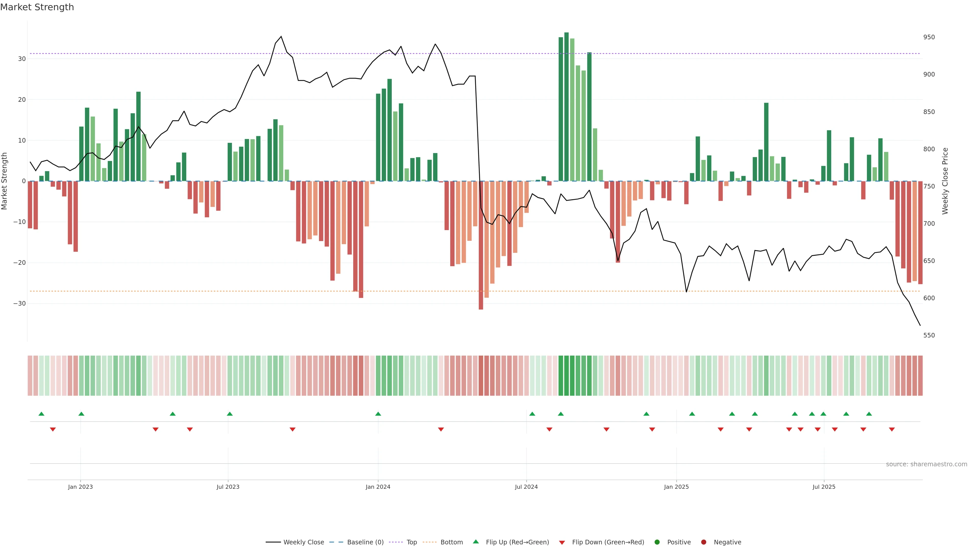The height and width of the screenshot is (551, 980).
Task: Click the purple dotted Top line swatch in legend
Action: pyautogui.click(x=396, y=542)
